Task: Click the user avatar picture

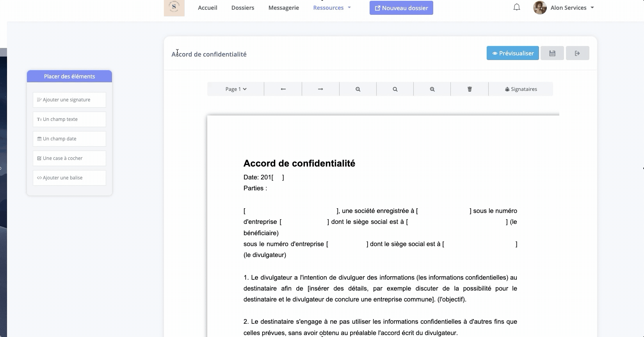Action: coord(540,8)
